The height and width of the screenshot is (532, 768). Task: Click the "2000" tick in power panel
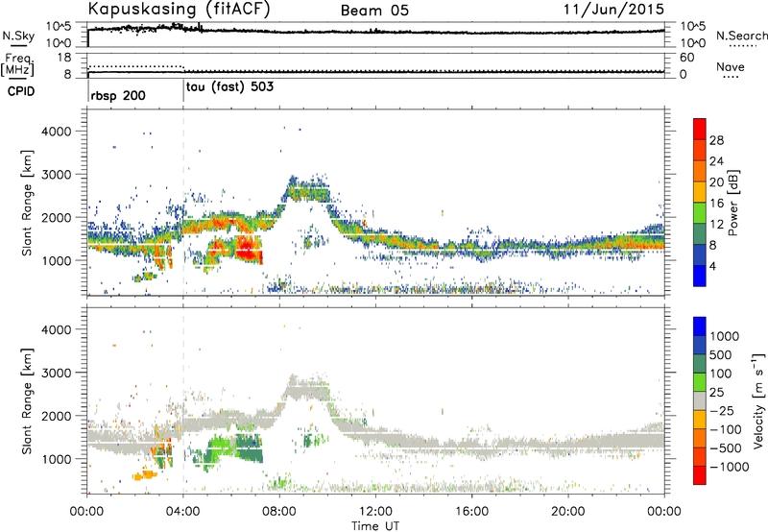[56, 217]
